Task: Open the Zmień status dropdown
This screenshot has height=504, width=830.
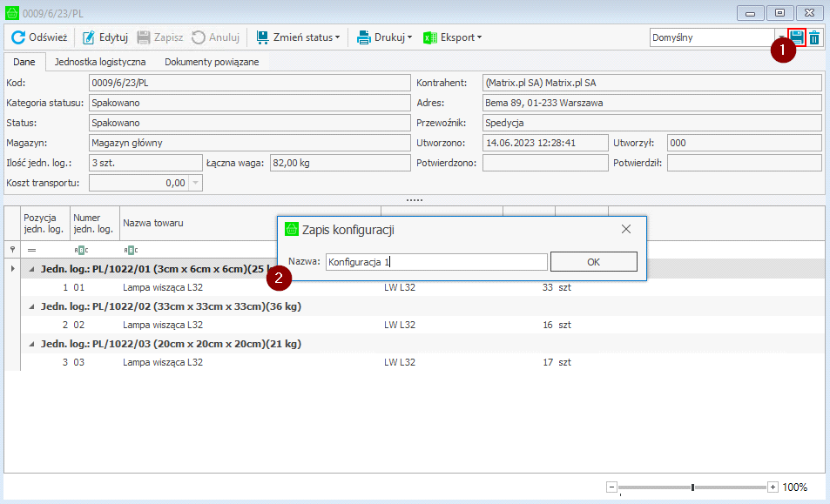Action: click(297, 37)
